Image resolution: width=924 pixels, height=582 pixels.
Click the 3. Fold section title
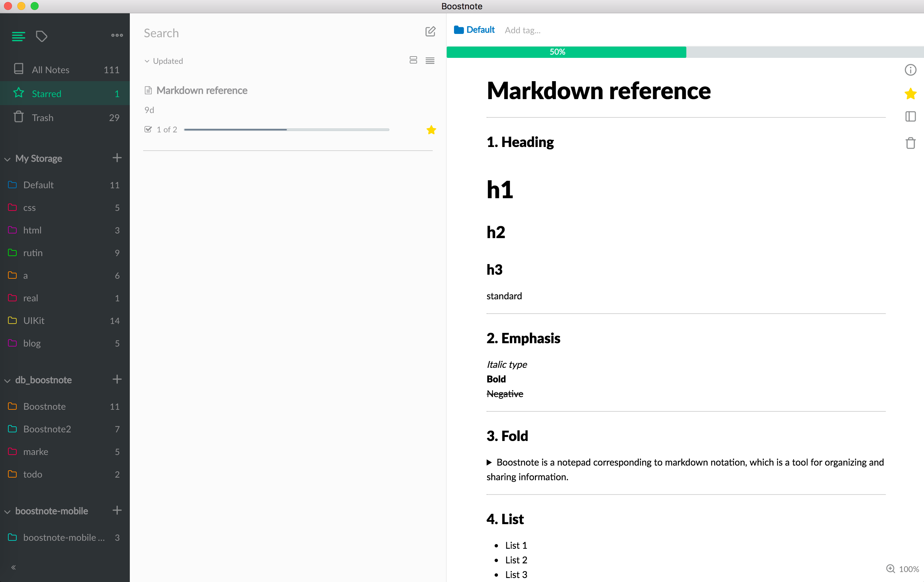(x=507, y=436)
